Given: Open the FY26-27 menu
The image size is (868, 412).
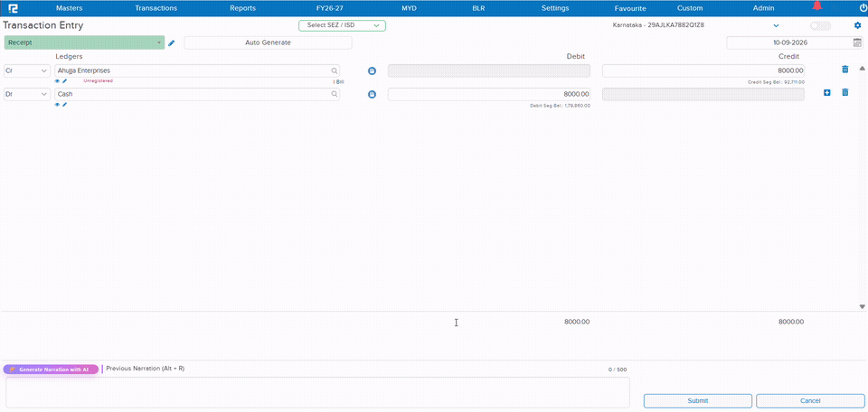Looking at the screenshot, I should [x=330, y=8].
